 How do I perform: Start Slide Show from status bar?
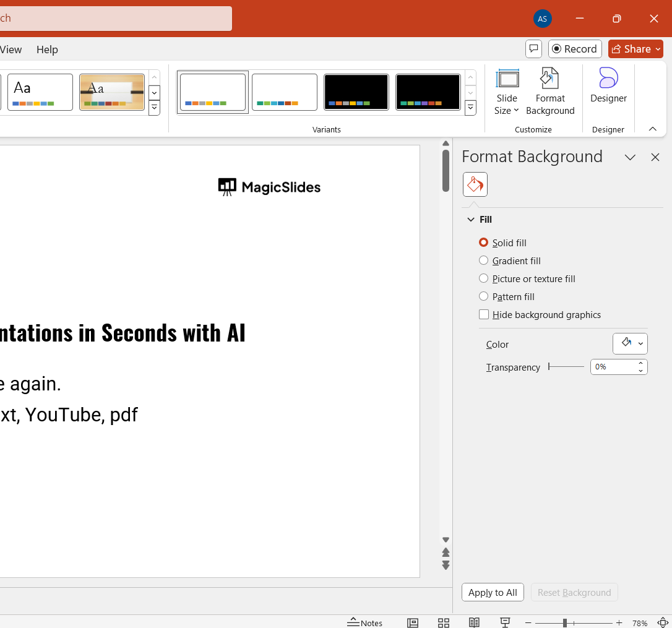click(x=505, y=622)
